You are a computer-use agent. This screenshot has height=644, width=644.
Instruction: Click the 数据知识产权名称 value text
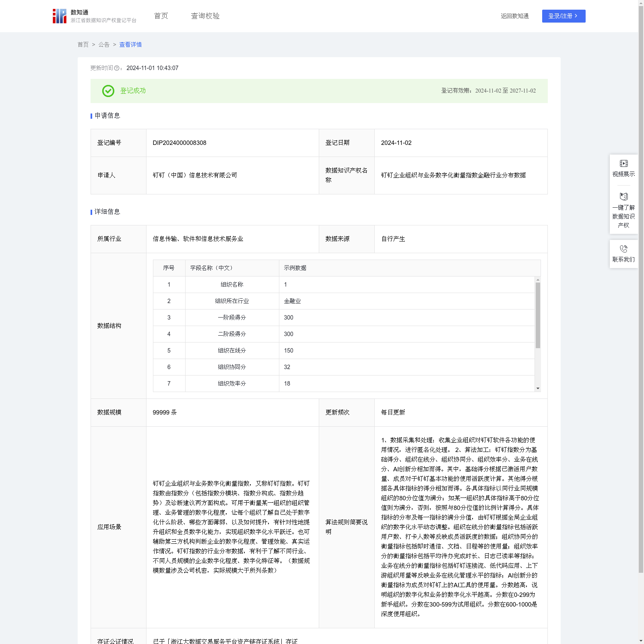(x=453, y=175)
